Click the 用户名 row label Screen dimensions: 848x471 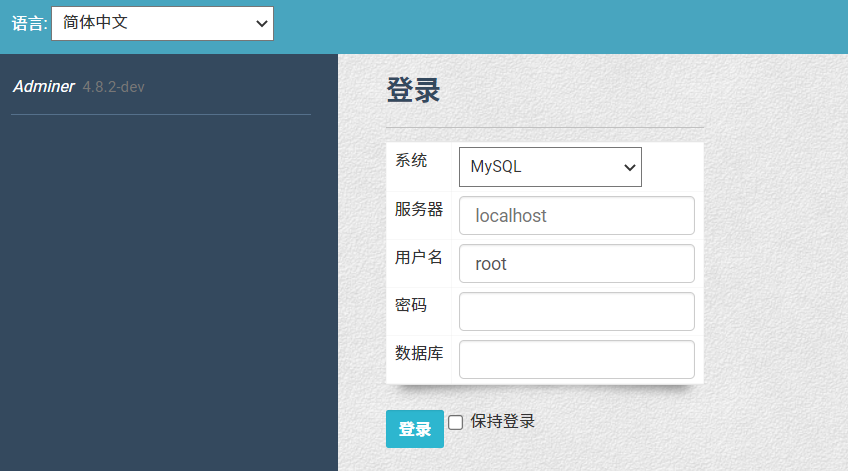pyautogui.click(x=419, y=257)
